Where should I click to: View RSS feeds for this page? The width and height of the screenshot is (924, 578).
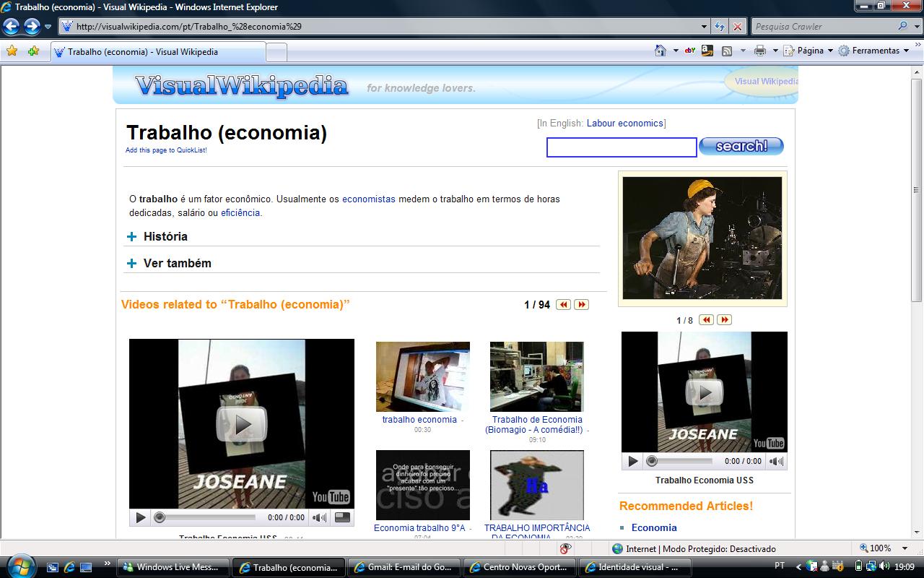click(x=727, y=51)
